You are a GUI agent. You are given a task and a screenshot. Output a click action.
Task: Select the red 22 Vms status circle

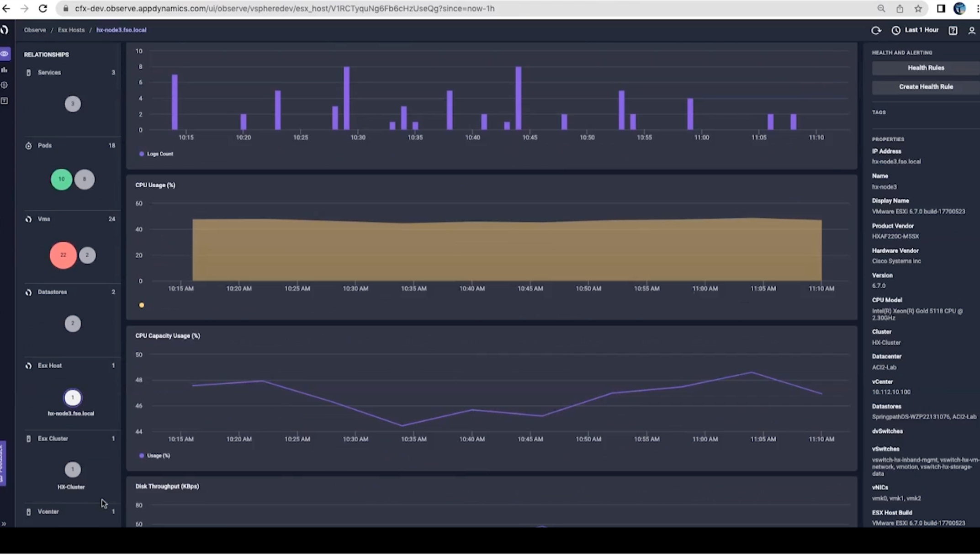[63, 255]
